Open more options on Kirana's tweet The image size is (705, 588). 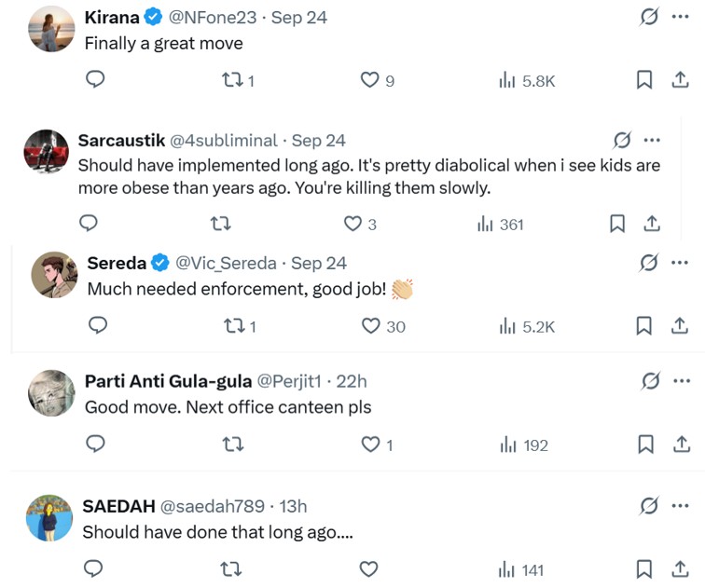pos(680,17)
